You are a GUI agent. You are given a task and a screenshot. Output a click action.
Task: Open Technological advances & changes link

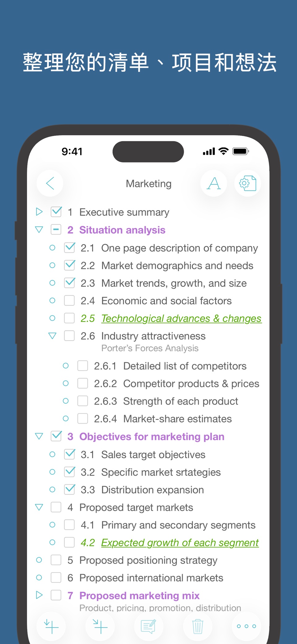pyautogui.click(x=181, y=318)
